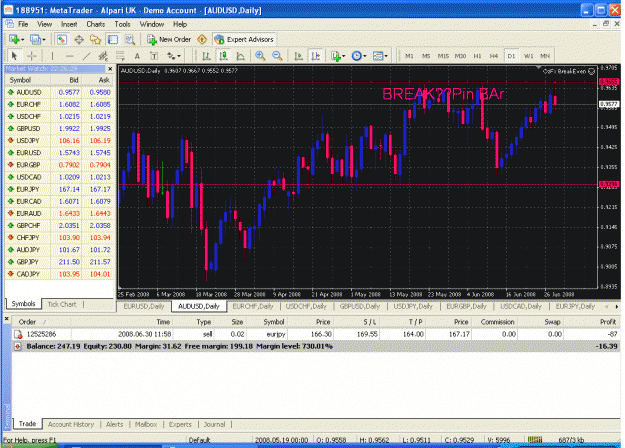The height and width of the screenshot is (448, 625).
Task: Zoom in on the chart
Action: (260, 56)
